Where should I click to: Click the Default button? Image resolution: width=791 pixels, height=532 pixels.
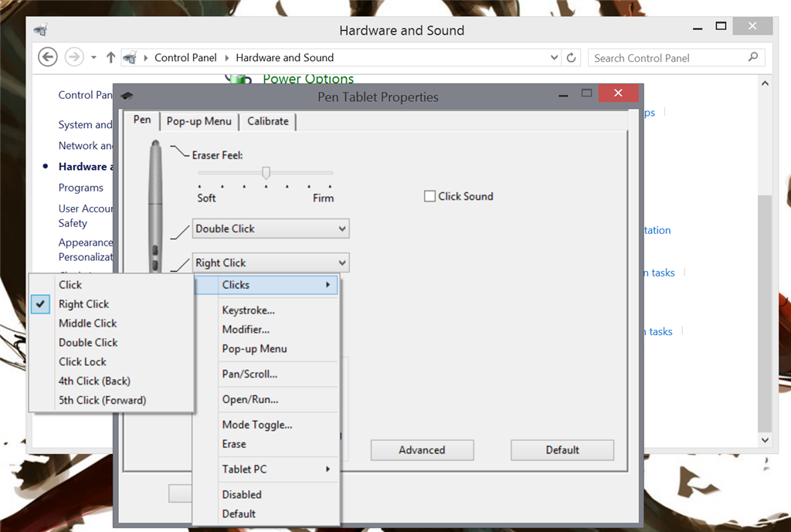tap(562, 450)
